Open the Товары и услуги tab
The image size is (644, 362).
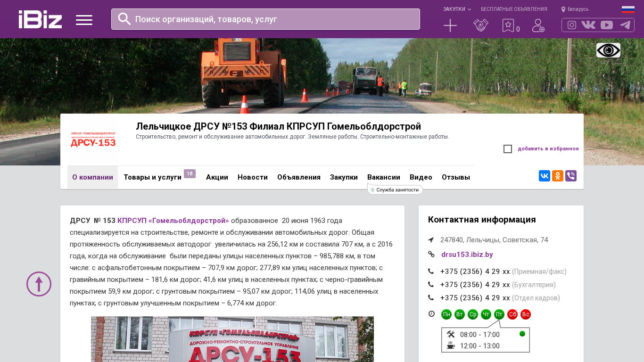[152, 177]
